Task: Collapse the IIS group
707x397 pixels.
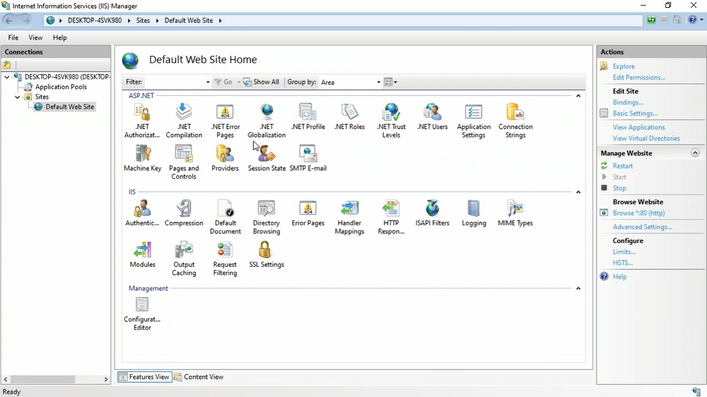Action: click(578, 192)
